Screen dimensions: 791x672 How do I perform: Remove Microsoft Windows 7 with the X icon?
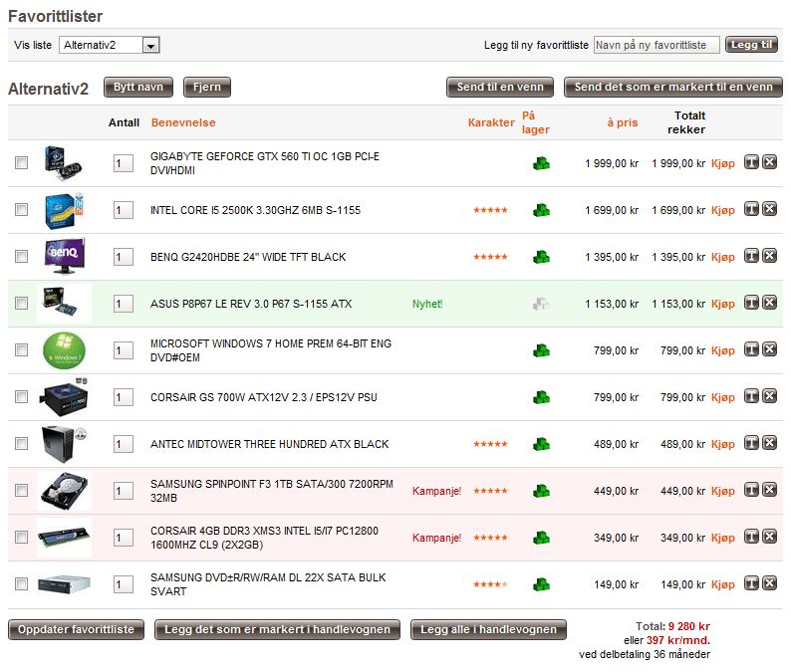tap(769, 349)
